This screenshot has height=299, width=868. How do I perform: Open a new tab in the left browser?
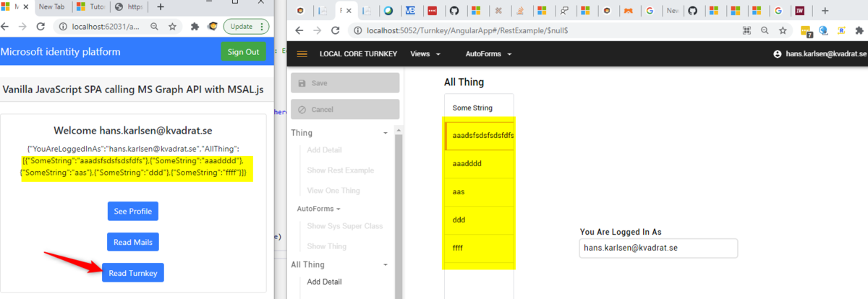160,6
